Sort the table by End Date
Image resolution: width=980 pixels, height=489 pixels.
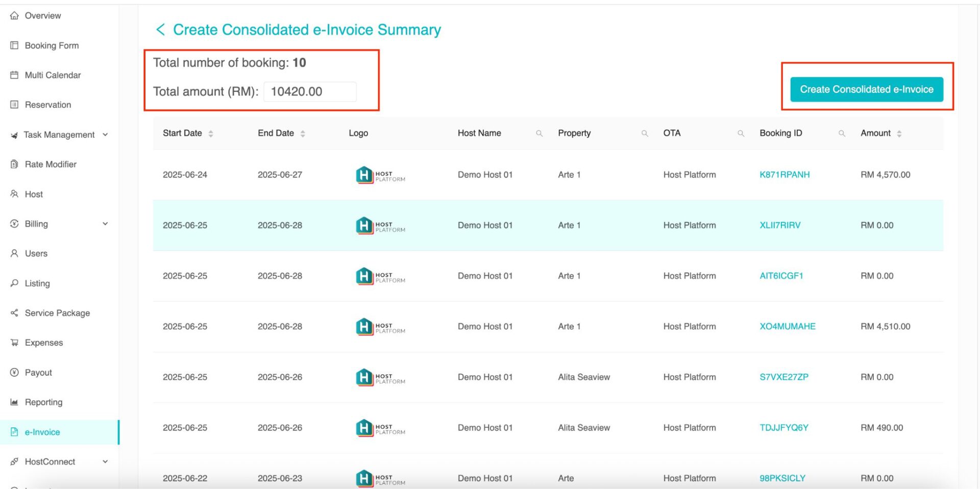pos(303,133)
